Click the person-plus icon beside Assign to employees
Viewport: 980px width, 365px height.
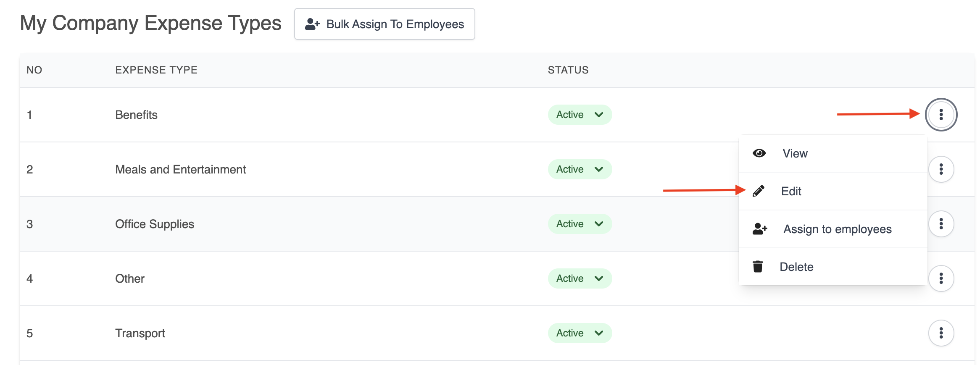[x=760, y=229]
